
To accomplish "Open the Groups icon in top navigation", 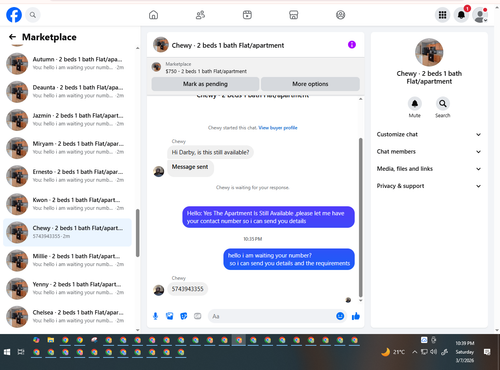I will [x=340, y=15].
